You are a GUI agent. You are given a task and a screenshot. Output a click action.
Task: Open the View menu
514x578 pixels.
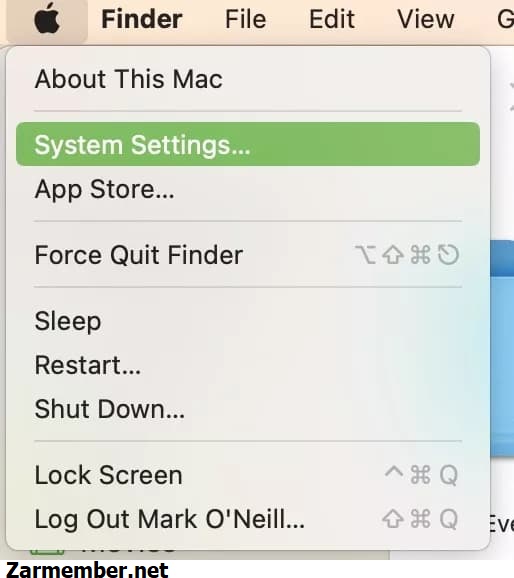point(426,19)
